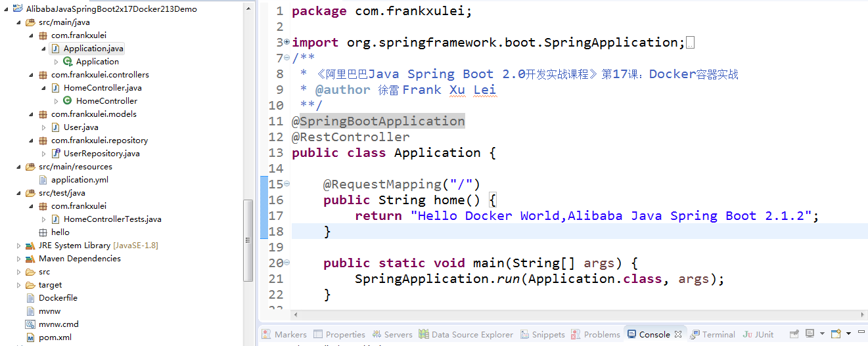Select Dockerfile in the project tree
Screen dimensions: 868x346
click(58, 297)
